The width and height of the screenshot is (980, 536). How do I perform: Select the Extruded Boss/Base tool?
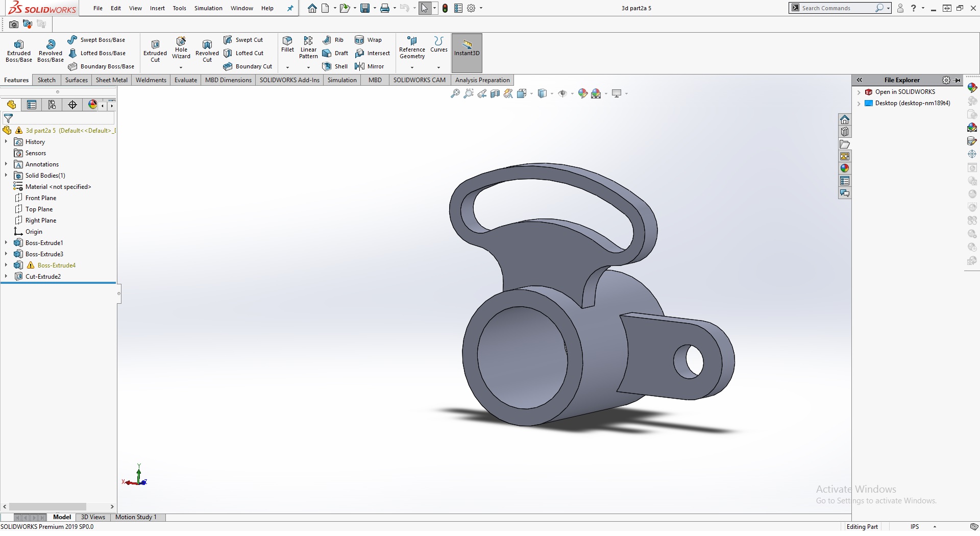click(x=19, y=51)
